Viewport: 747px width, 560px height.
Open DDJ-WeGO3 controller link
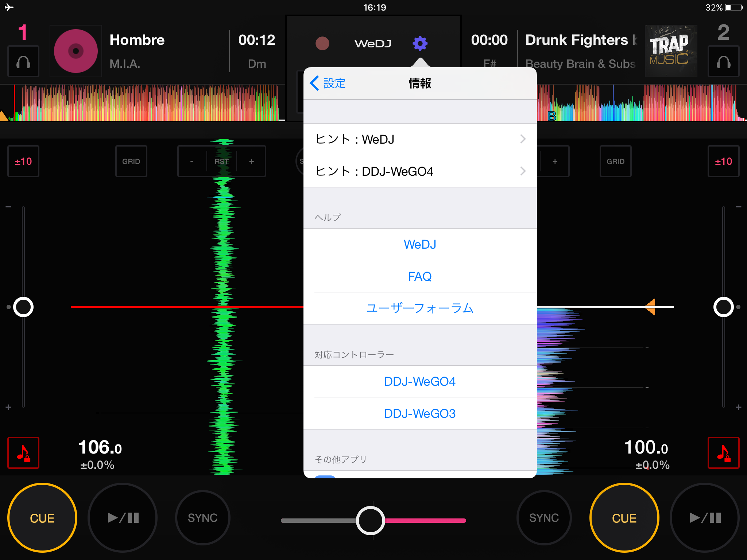pos(420,413)
